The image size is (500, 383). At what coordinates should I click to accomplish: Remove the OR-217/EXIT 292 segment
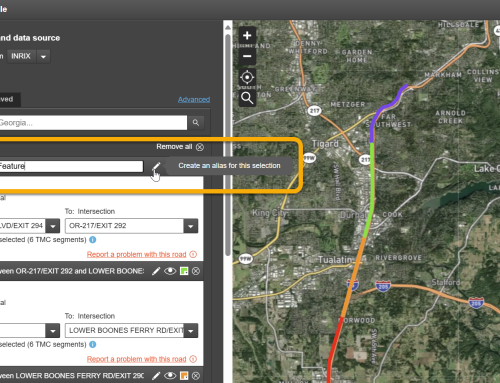tap(196, 271)
